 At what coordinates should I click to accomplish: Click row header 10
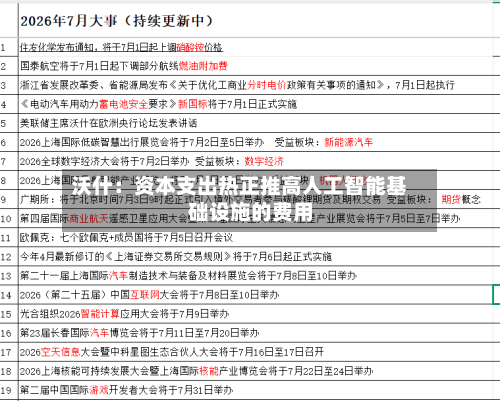[x=9, y=219]
